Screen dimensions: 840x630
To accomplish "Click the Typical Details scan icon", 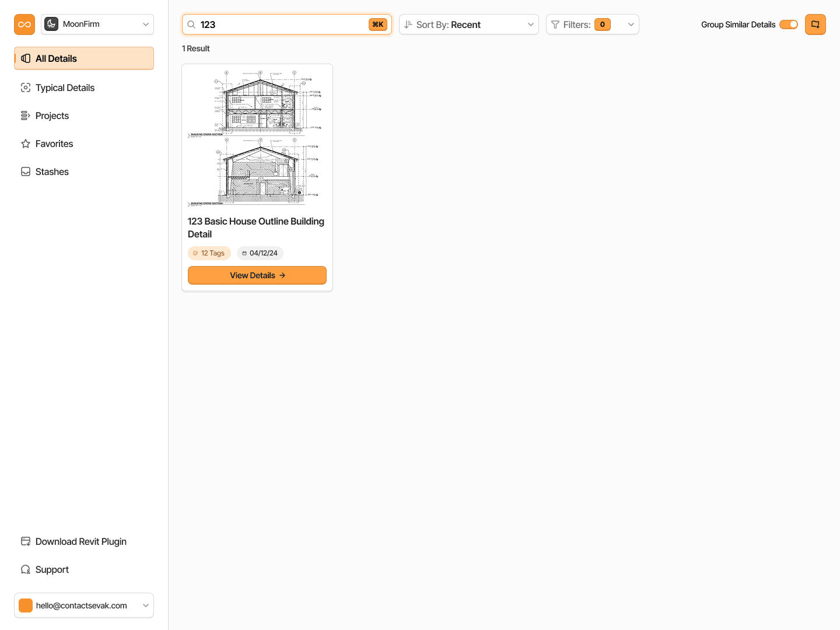I will click(26, 87).
